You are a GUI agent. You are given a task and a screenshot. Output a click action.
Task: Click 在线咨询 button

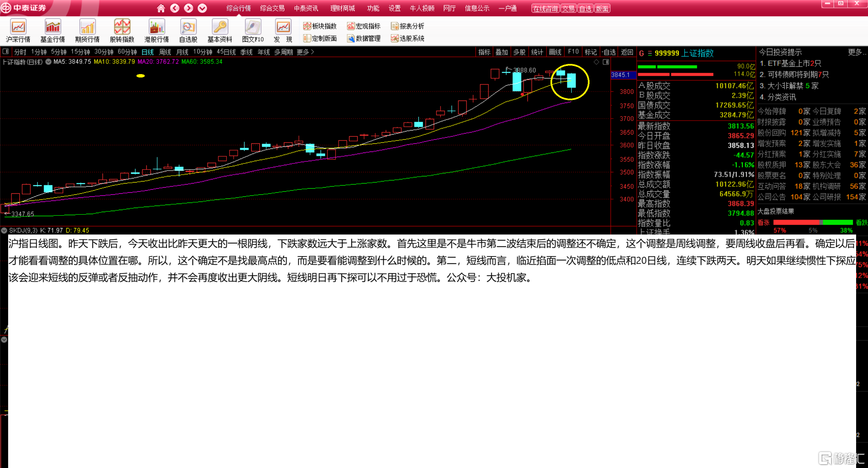[545, 8]
